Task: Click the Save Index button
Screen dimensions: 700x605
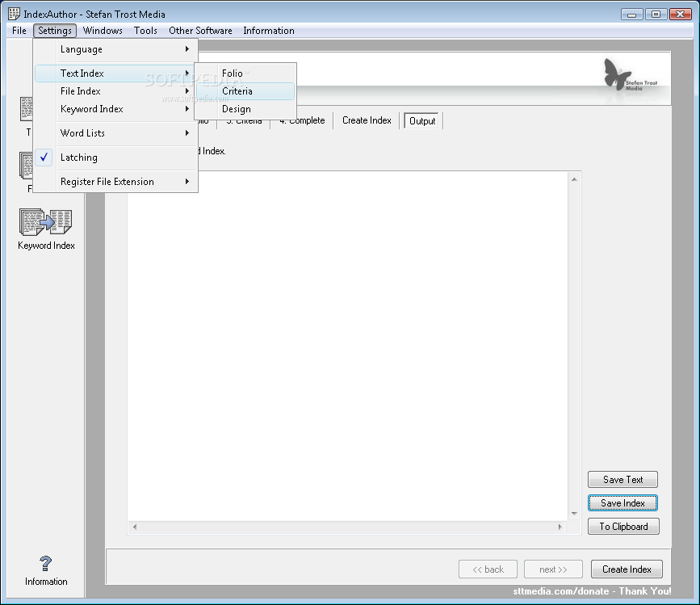Action: tap(622, 503)
